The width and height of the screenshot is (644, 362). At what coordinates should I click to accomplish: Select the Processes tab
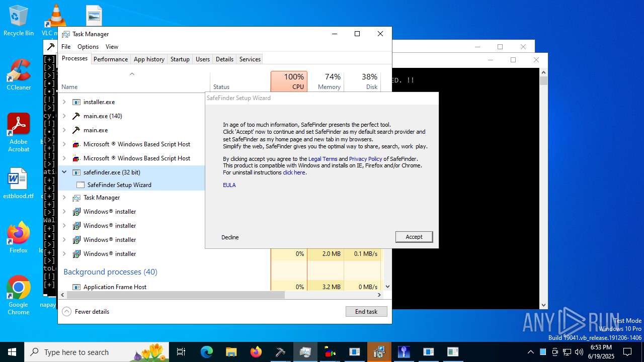click(x=74, y=58)
